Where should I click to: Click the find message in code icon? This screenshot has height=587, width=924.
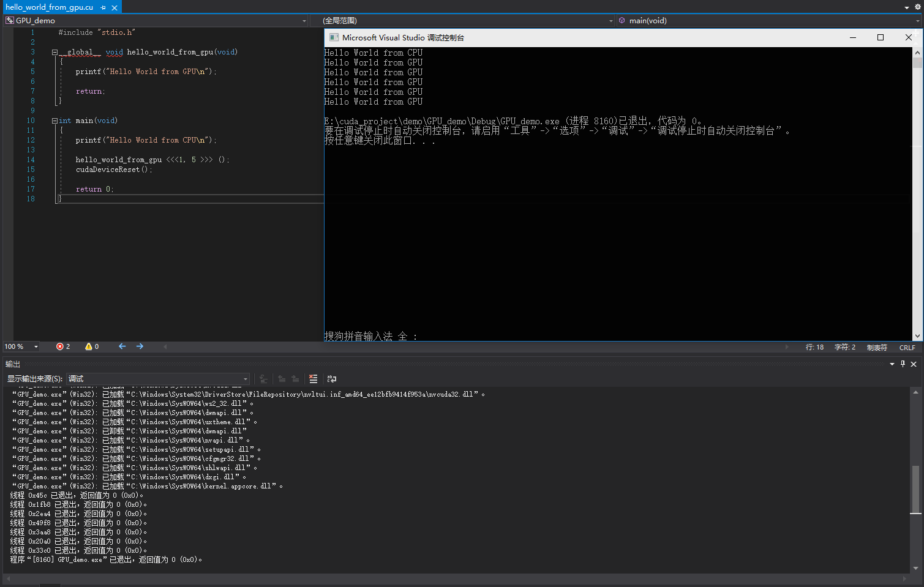coord(263,379)
